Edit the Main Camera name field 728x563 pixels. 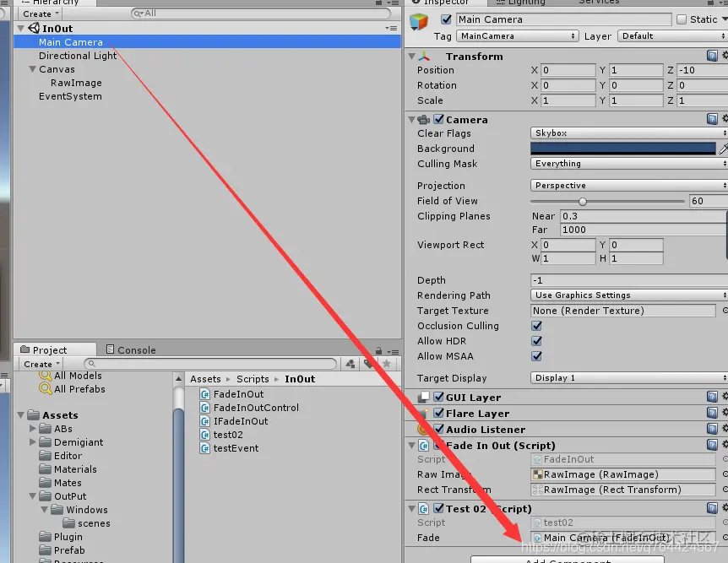[563, 19]
